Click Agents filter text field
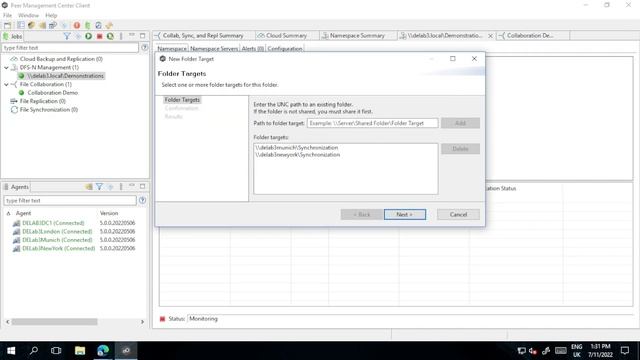The image size is (640, 360). coord(70,200)
